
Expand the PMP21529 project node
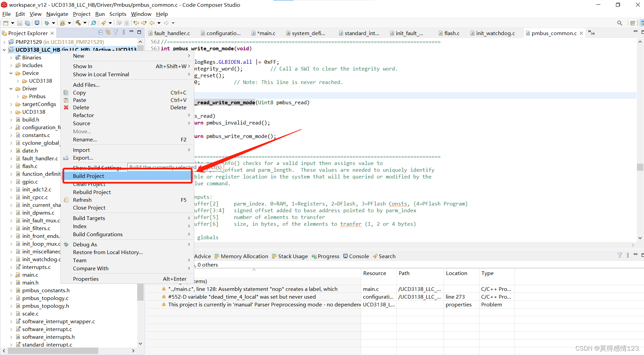point(4,42)
